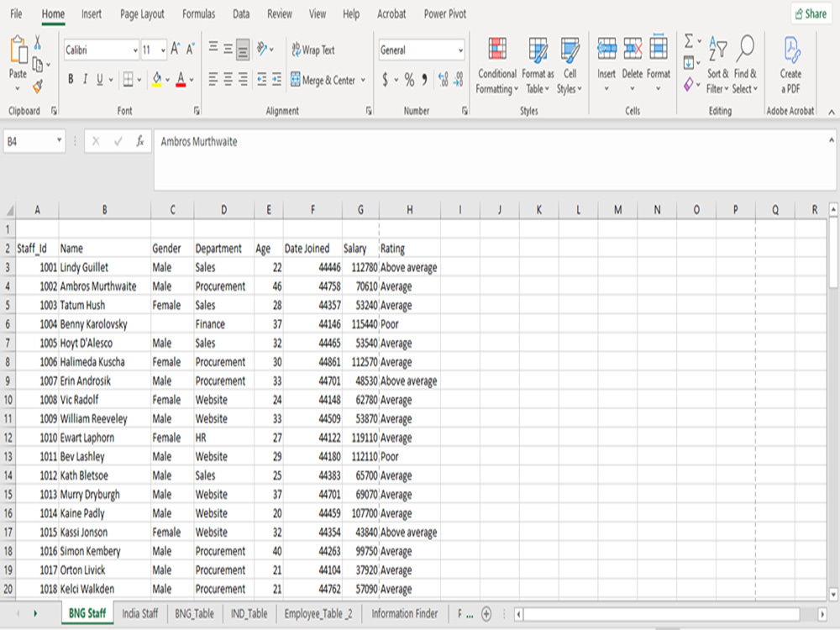Open the India Staff sheet tab
This screenshot has width=840, height=630.
coord(138,614)
